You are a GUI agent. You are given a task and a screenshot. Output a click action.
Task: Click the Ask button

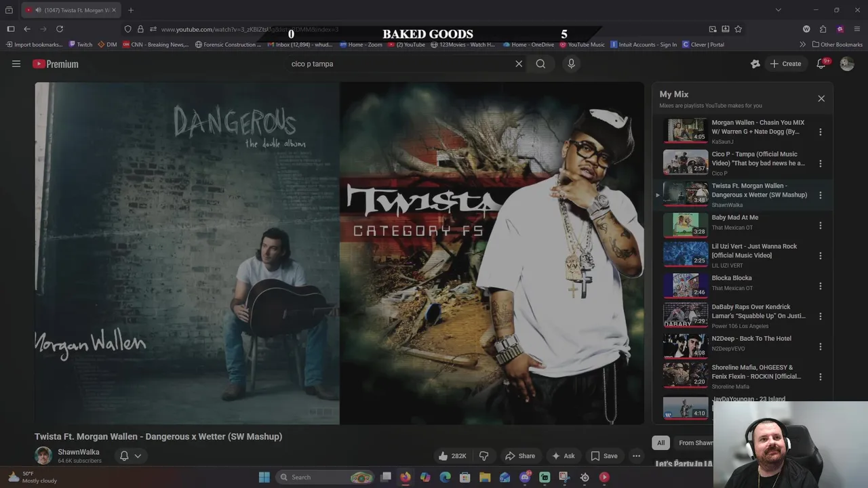pos(563,456)
